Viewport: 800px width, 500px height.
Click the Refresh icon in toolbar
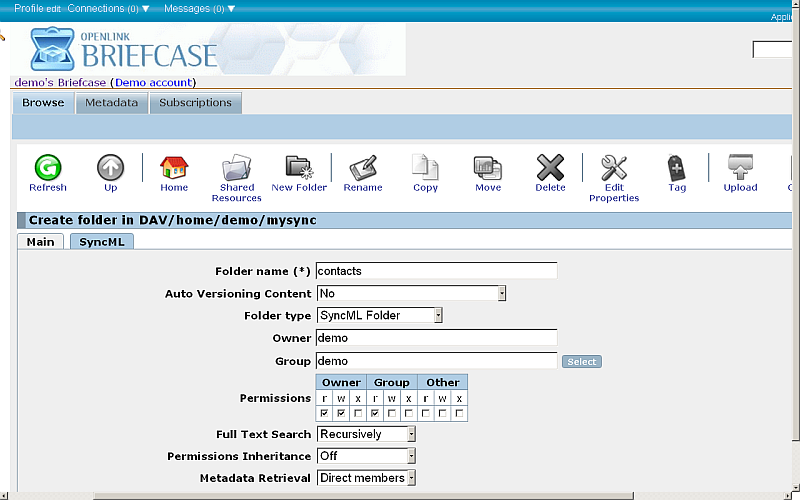tap(47, 168)
